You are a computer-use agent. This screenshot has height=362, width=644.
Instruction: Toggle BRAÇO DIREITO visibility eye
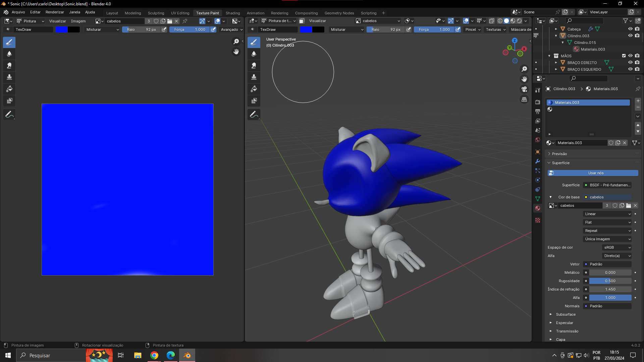[x=630, y=62]
